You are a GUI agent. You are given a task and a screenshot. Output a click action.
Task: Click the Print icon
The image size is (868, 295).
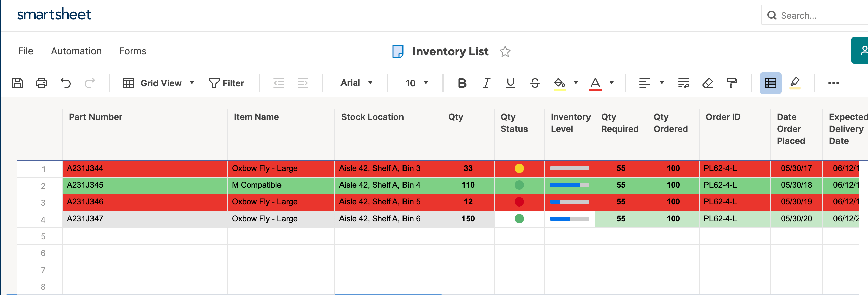coord(42,83)
